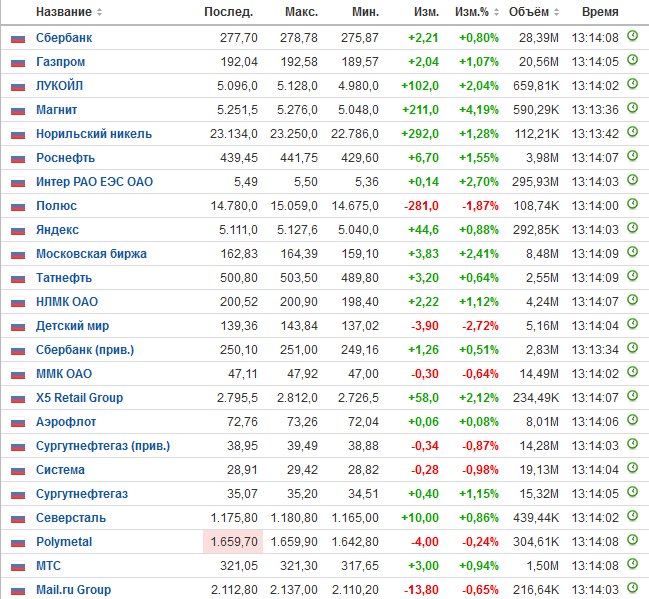Viewport: 649px width, 599px height.
Task: Open the X5 Retail Group link
Action: pyautogui.click(x=79, y=398)
